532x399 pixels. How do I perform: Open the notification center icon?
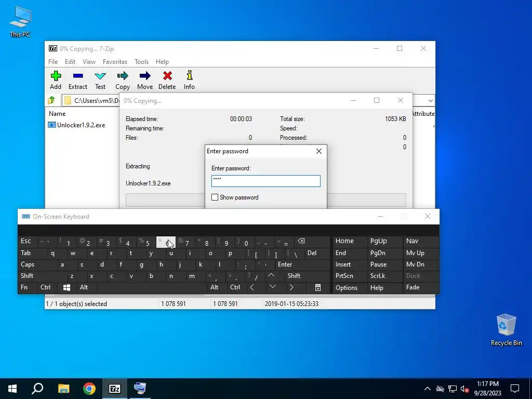(515, 389)
